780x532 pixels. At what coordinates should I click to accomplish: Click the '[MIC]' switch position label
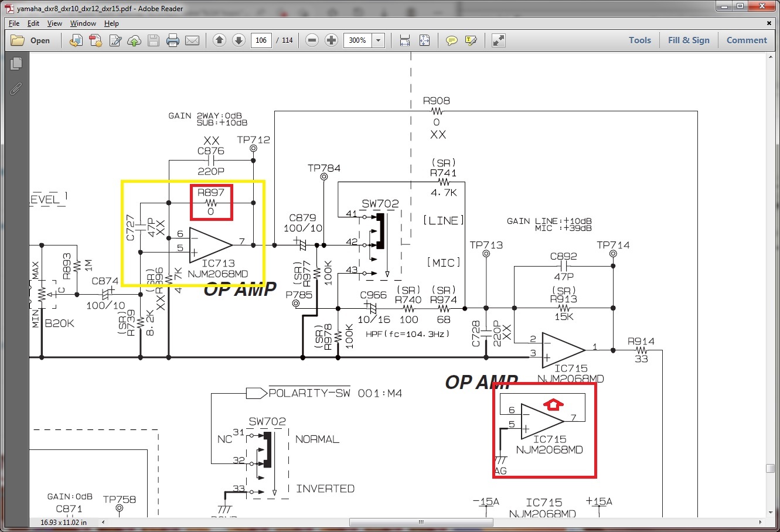(443, 262)
